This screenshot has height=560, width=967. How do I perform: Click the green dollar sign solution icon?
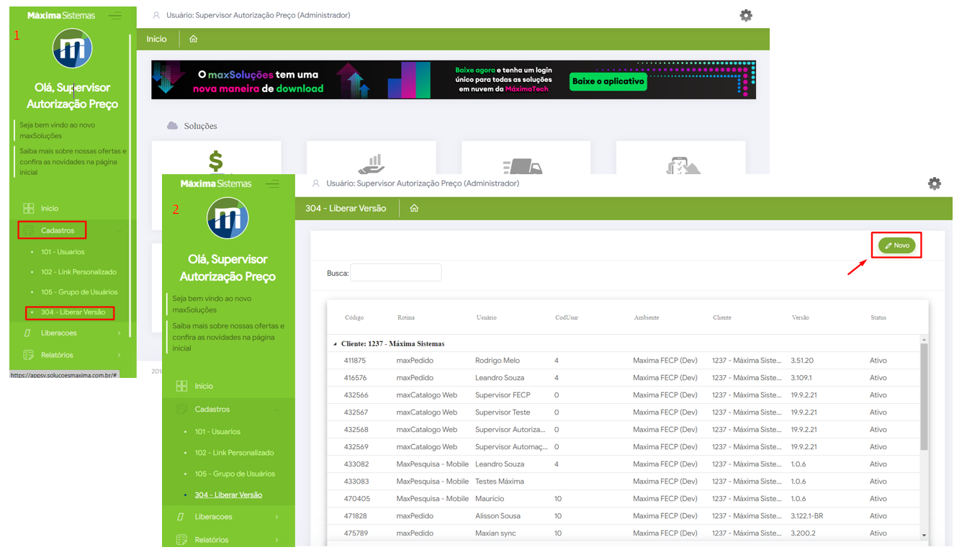point(215,161)
